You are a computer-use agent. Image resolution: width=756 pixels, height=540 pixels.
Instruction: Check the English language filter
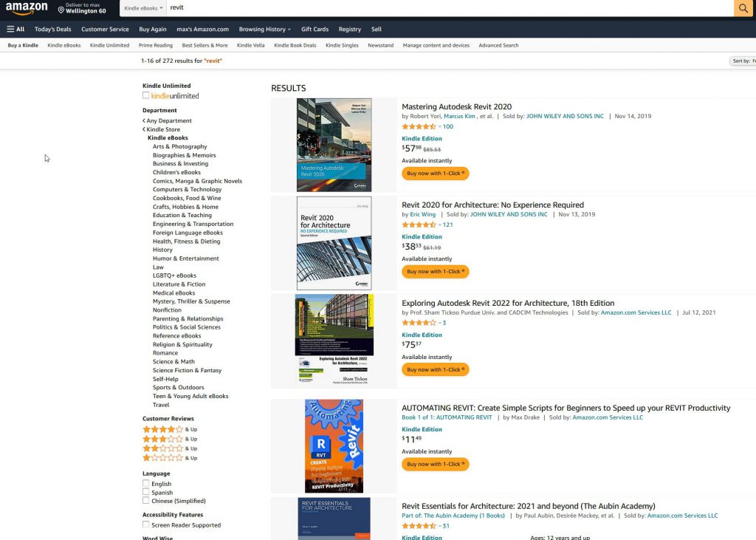[146, 484]
